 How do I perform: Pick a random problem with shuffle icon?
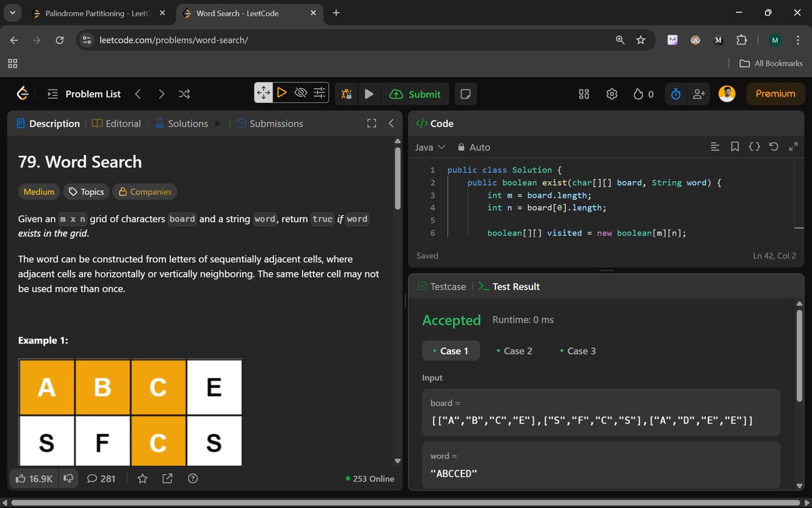184,94
